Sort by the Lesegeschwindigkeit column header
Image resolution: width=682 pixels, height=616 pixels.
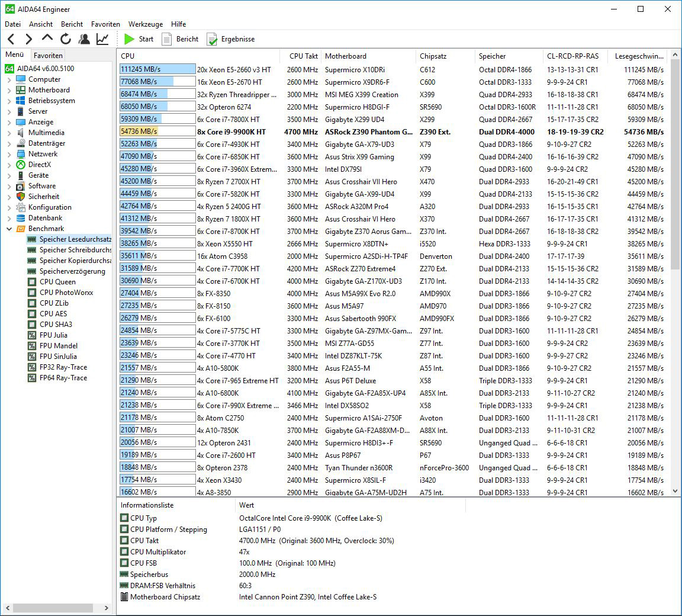tap(639, 56)
